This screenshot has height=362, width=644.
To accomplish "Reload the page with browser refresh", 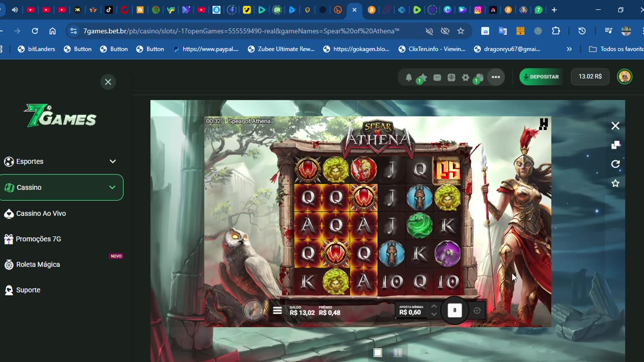I will [x=35, y=31].
